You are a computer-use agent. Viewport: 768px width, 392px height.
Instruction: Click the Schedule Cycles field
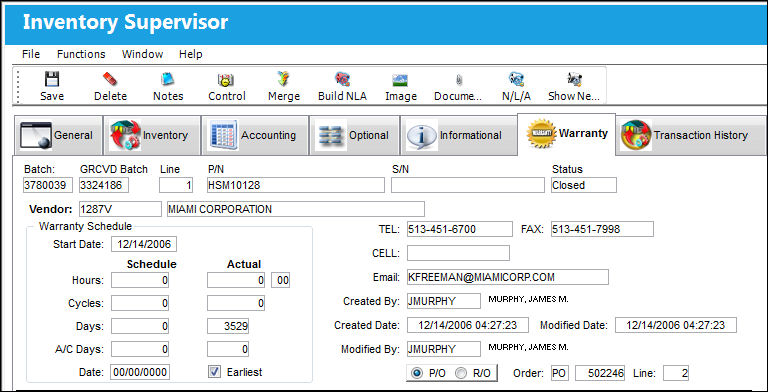140,303
